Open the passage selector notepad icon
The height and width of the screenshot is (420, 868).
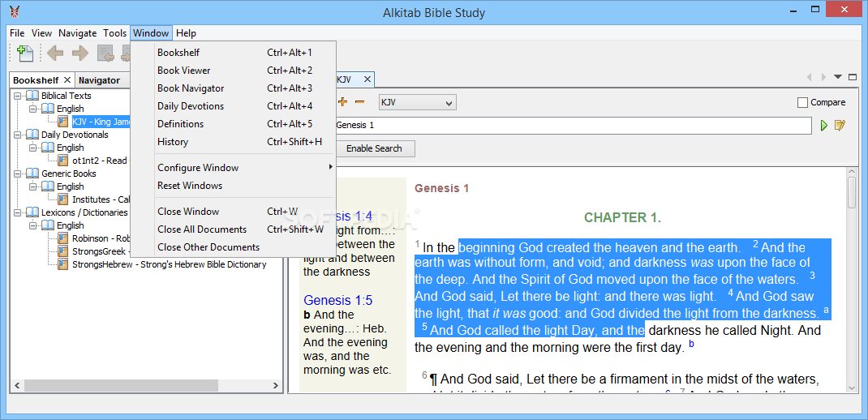[840, 126]
